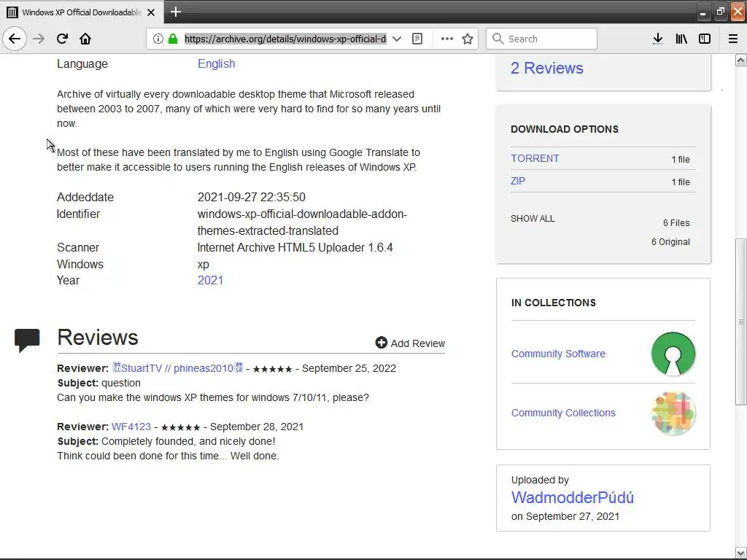The image size is (747, 560).
Task: Click the '1 file' count beside TORRENT
Action: pyautogui.click(x=681, y=160)
